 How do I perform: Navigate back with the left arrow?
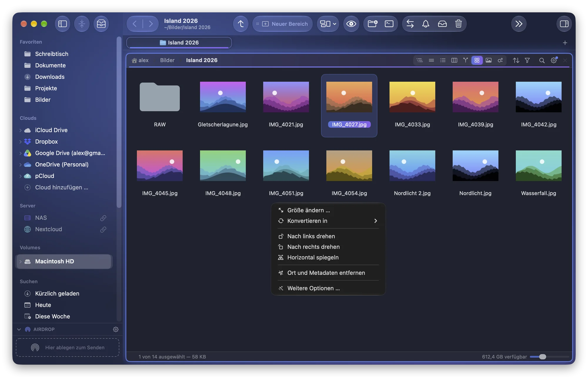pyautogui.click(x=135, y=24)
